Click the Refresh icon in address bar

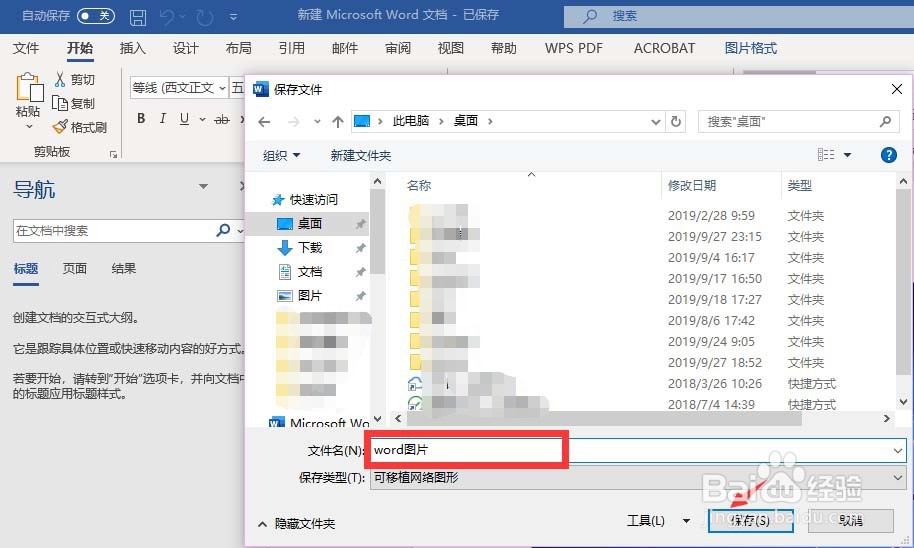pyautogui.click(x=676, y=121)
